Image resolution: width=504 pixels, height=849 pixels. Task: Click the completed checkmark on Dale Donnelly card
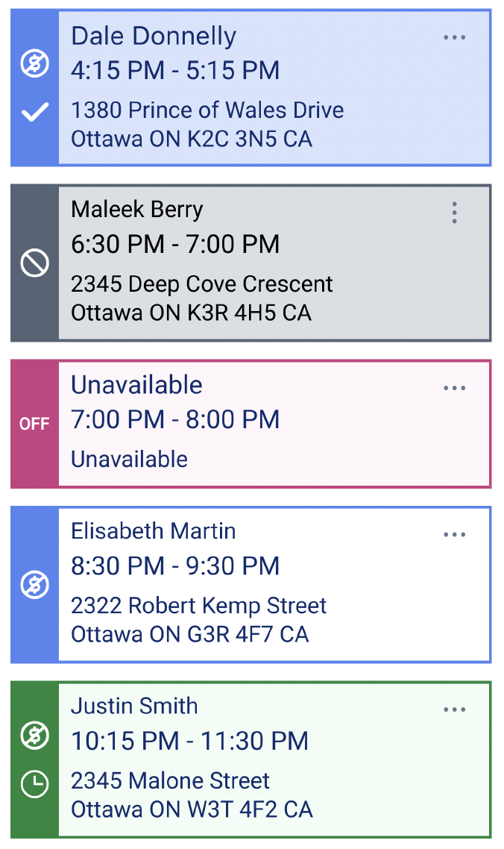[34, 112]
